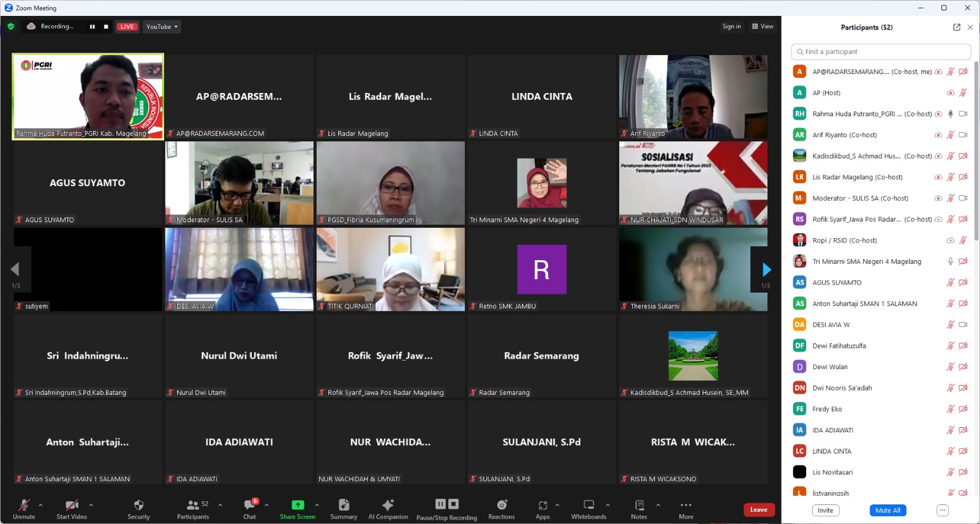Open AI Companion
Viewport: 980px width, 524px height.
coord(388,508)
